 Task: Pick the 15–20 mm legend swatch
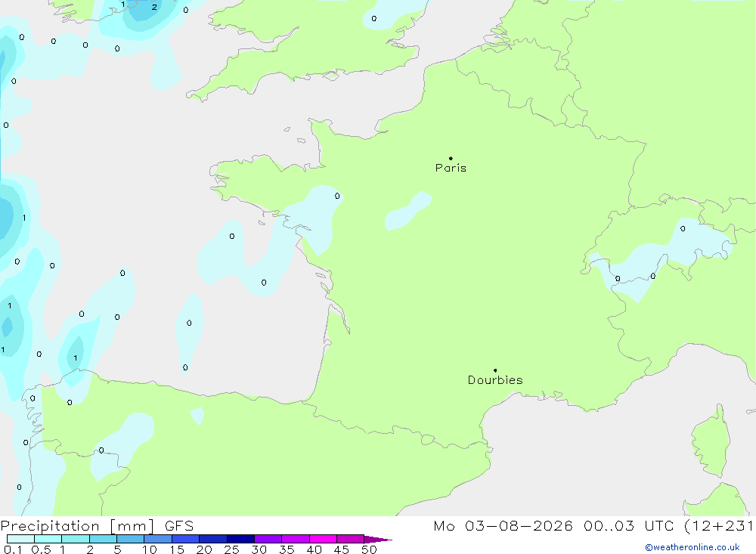[186, 539]
